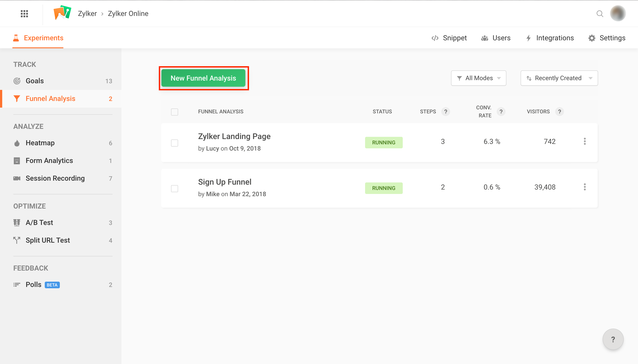Open the Settings page
Image resolution: width=638 pixels, height=364 pixels.
(x=607, y=38)
